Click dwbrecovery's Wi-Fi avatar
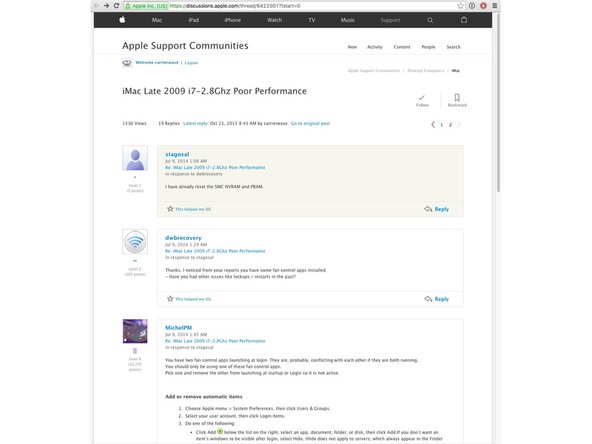 pyautogui.click(x=135, y=241)
